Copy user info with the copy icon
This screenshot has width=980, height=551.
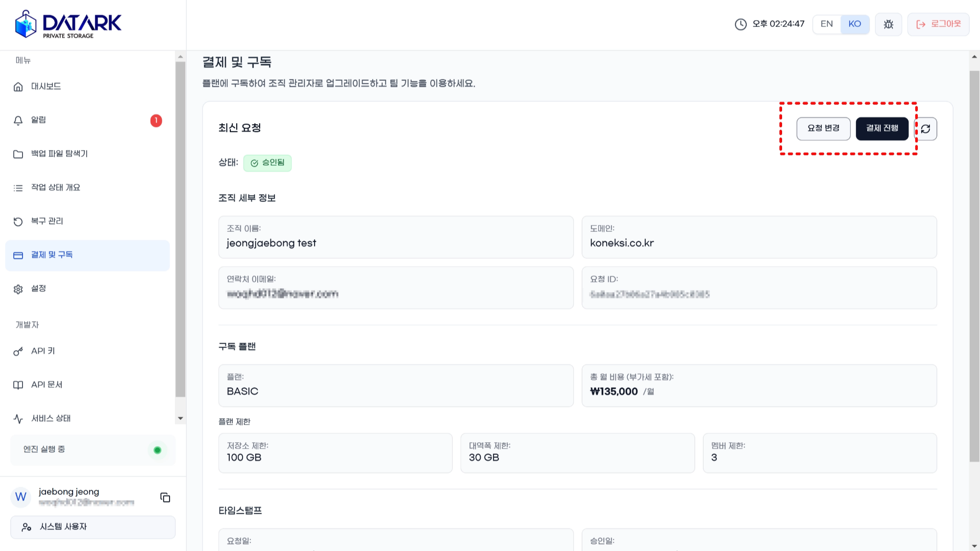(165, 498)
